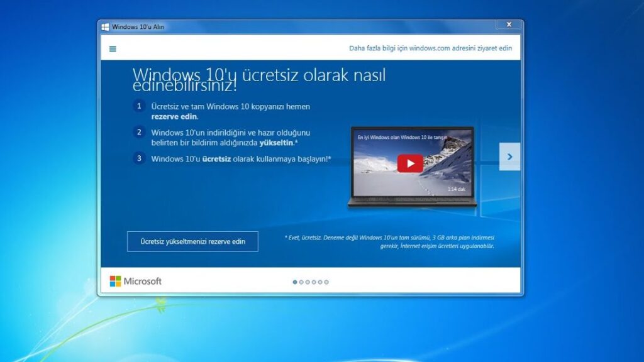Jump to the fifth pagination dot
Screen dimensions: 644x362
320,282
